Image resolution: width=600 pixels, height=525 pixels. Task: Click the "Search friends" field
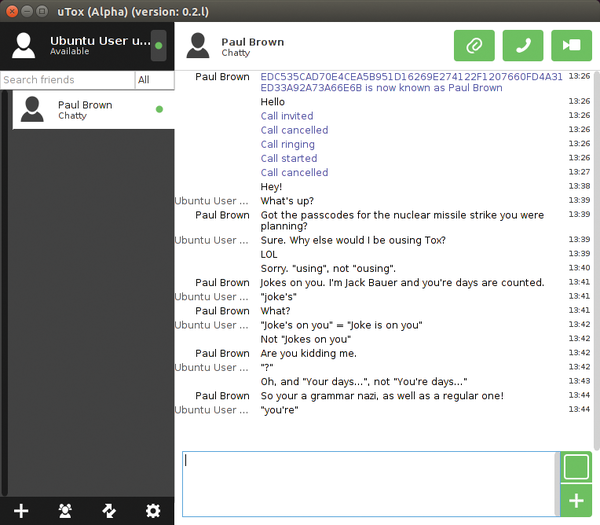point(65,80)
